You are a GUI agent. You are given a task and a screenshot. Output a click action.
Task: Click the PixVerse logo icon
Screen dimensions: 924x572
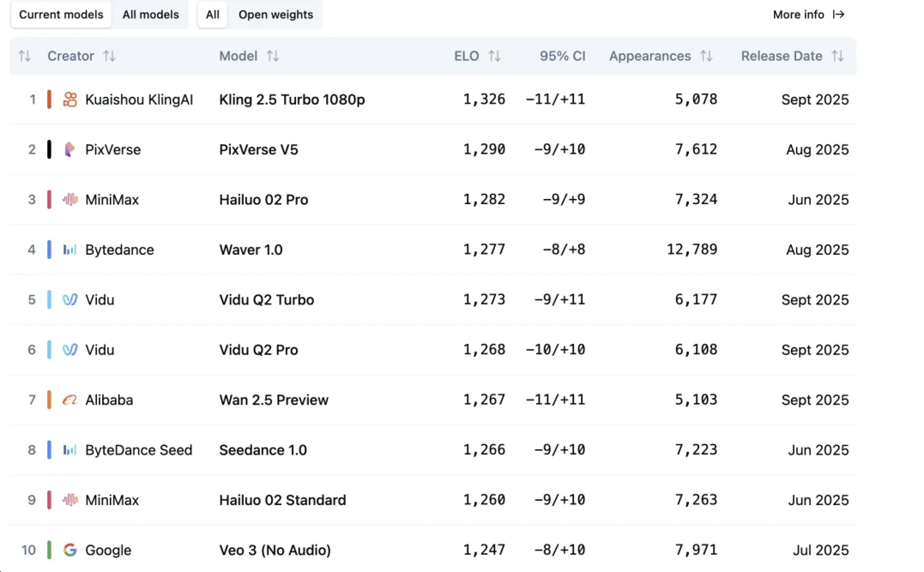pyautogui.click(x=69, y=150)
